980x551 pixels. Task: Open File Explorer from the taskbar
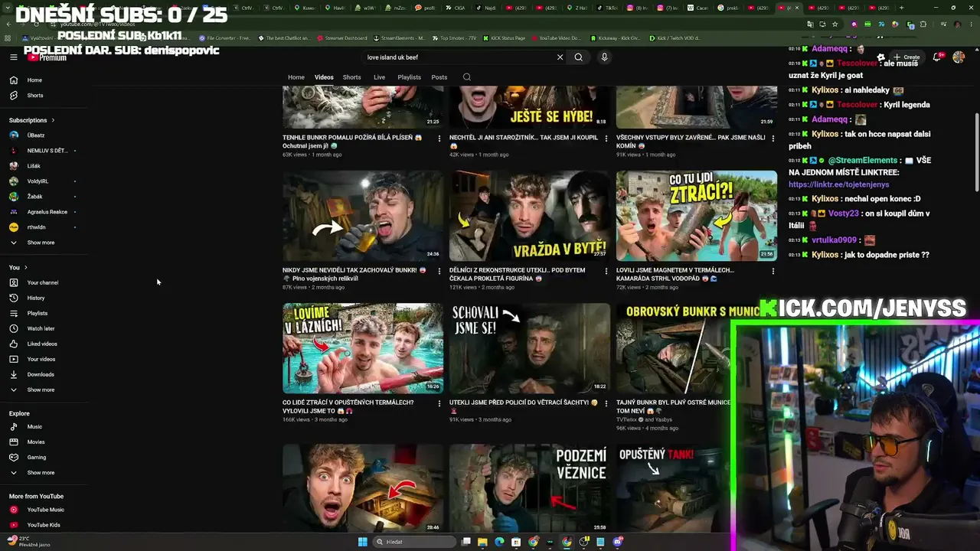(482, 542)
